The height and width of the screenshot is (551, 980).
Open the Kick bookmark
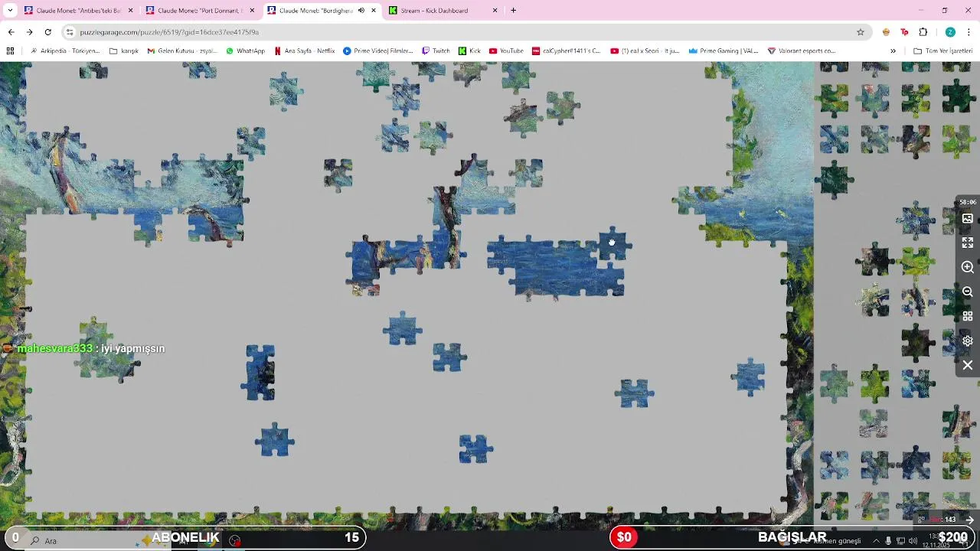coord(469,51)
